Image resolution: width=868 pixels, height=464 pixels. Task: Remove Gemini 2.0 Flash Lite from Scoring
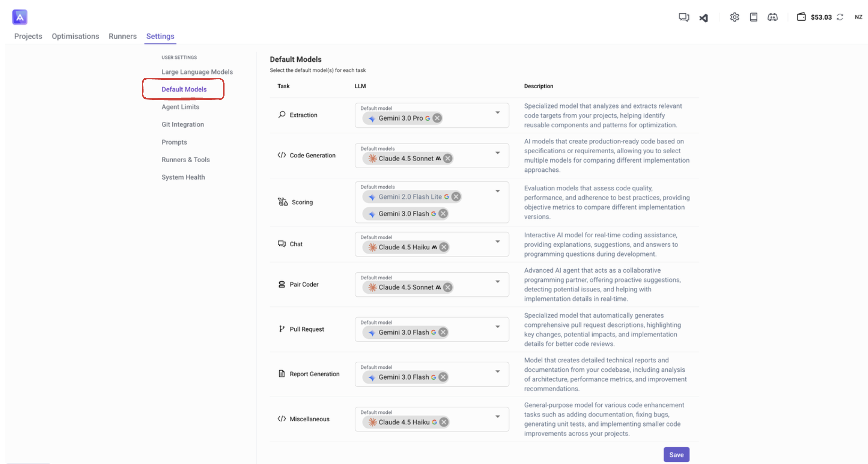(456, 197)
